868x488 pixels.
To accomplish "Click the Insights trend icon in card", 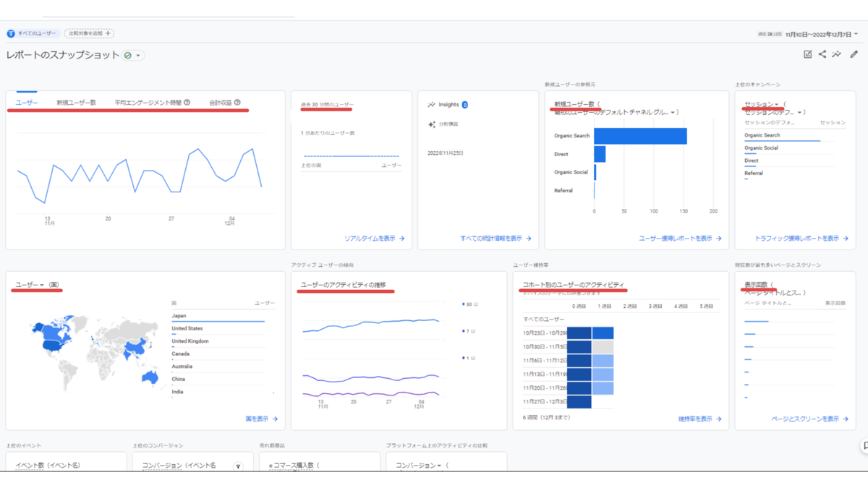I will (432, 105).
